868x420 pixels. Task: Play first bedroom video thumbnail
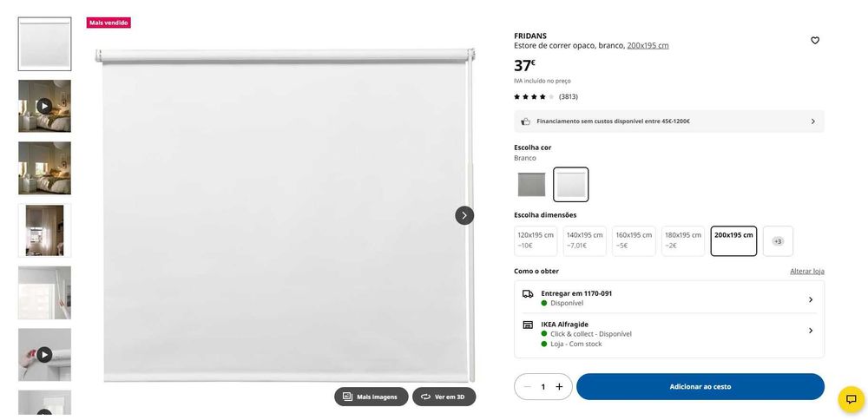[45, 106]
